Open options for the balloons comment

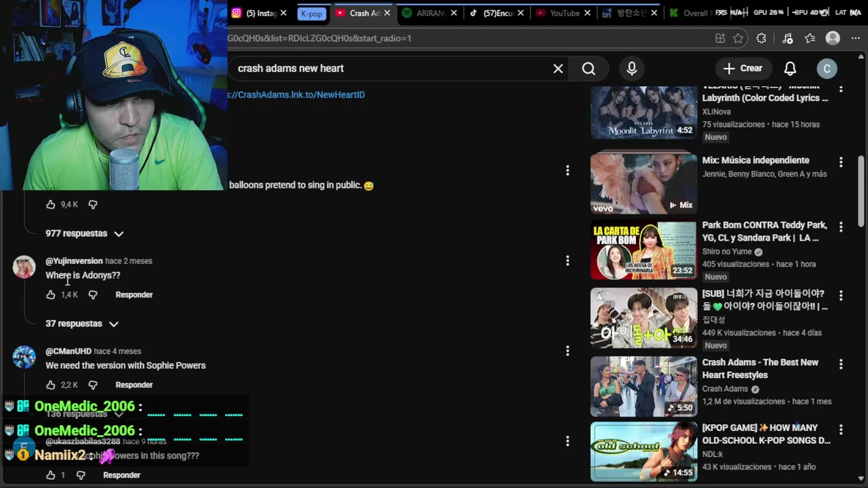568,170
